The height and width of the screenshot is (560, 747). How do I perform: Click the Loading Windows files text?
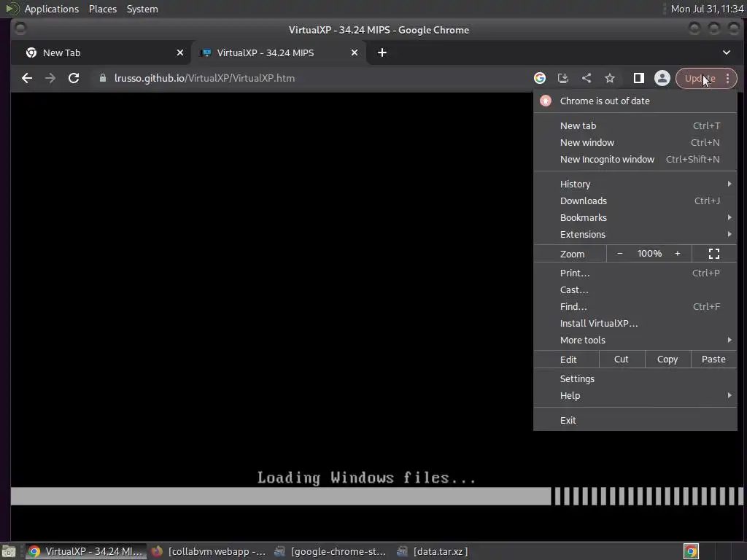[x=366, y=478]
